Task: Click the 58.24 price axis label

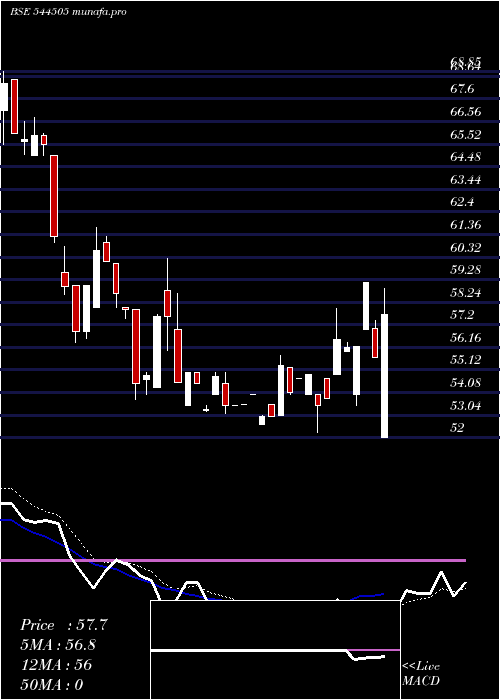Action: (x=466, y=293)
